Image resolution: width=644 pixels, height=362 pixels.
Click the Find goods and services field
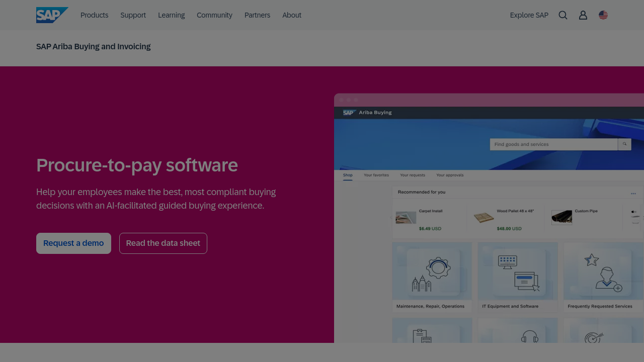coord(553,144)
